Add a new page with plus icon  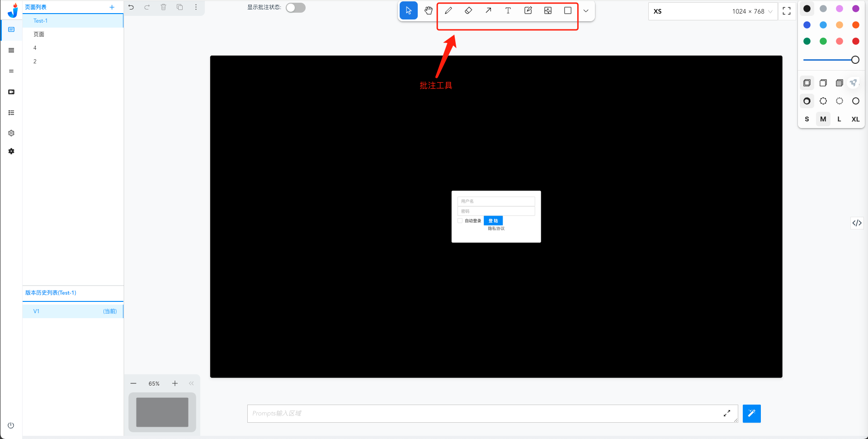[112, 7]
